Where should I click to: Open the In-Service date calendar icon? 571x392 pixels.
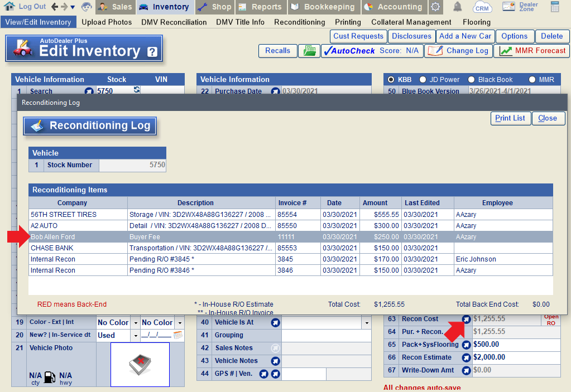click(178, 336)
